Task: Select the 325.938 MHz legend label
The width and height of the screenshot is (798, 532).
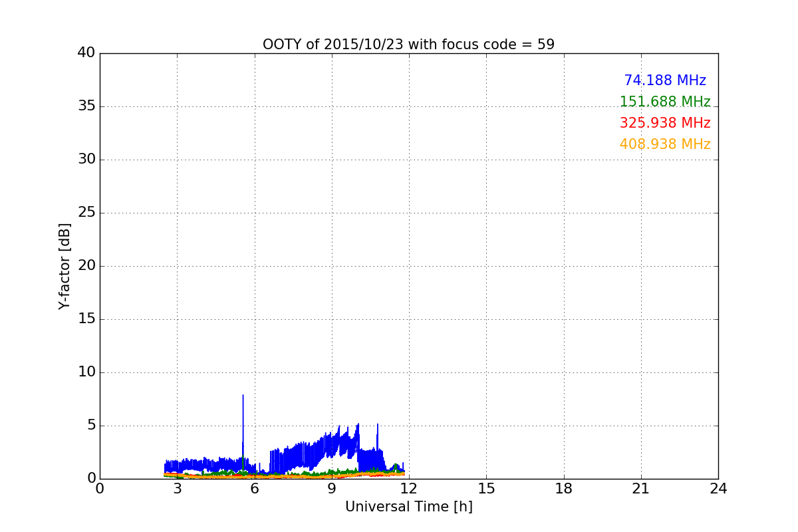Action: 665,123
